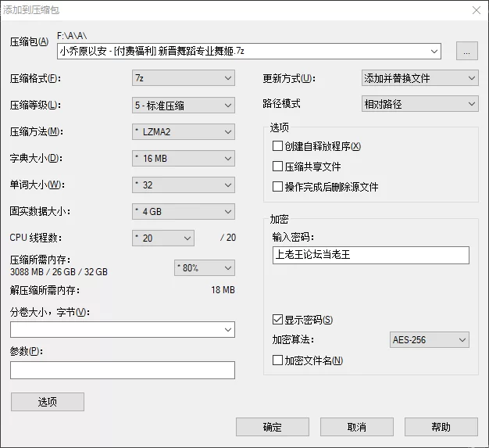Open help via the 帮助 button
This screenshot has height=448, width=489.
point(441,427)
